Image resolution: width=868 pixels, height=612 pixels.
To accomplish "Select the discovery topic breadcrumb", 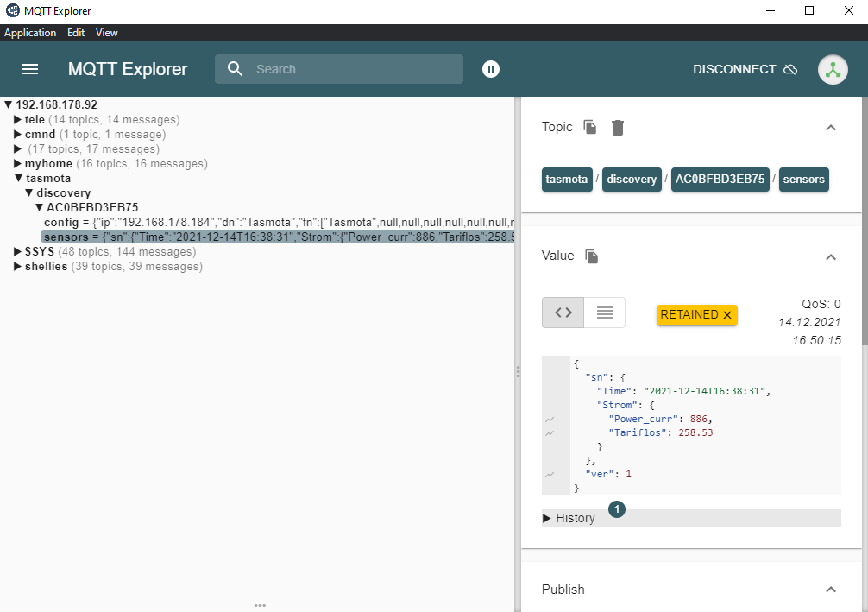I will pyautogui.click(x=632, y=180).
